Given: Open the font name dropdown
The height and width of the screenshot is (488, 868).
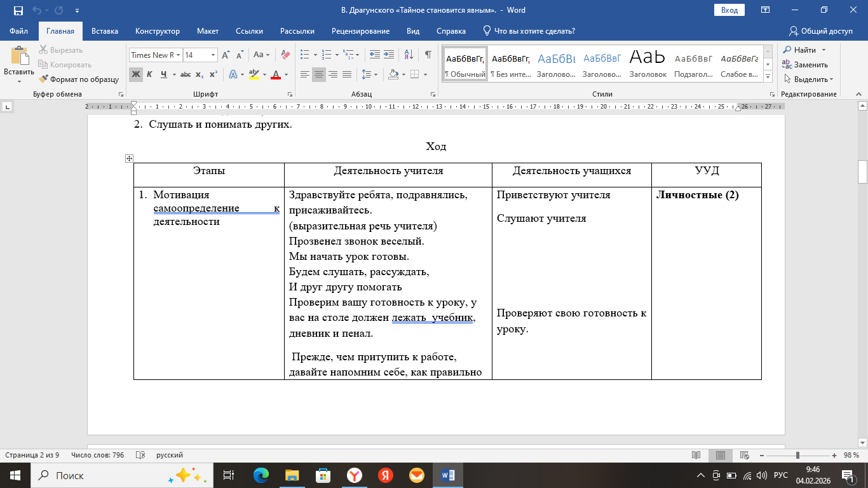Looking at the screenshot, I should (x=179, y=55).
